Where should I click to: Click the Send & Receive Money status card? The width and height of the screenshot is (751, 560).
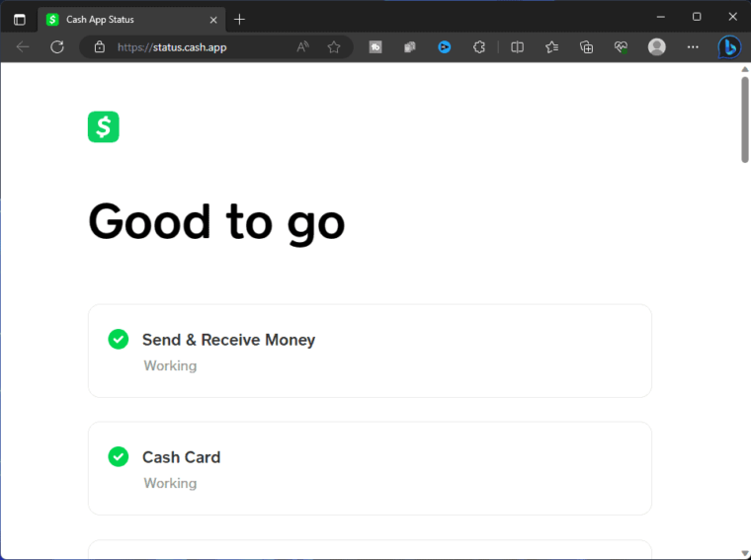[370, 351]
